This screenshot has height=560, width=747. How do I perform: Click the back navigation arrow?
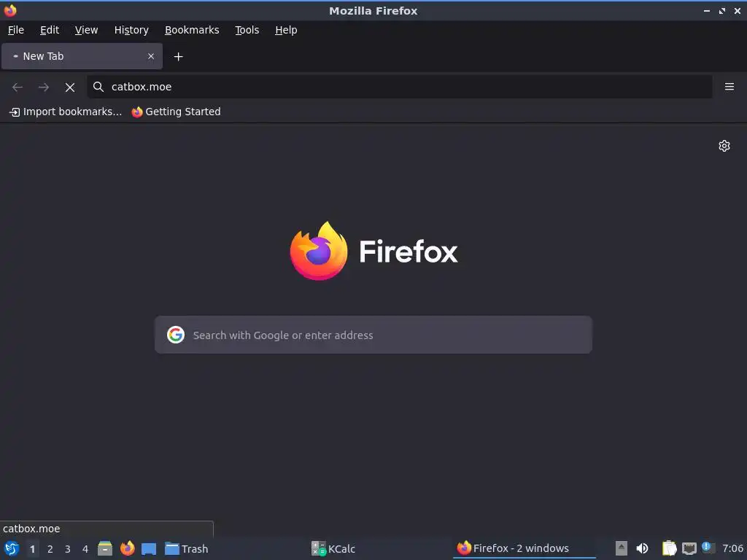[x=18, y=87]
